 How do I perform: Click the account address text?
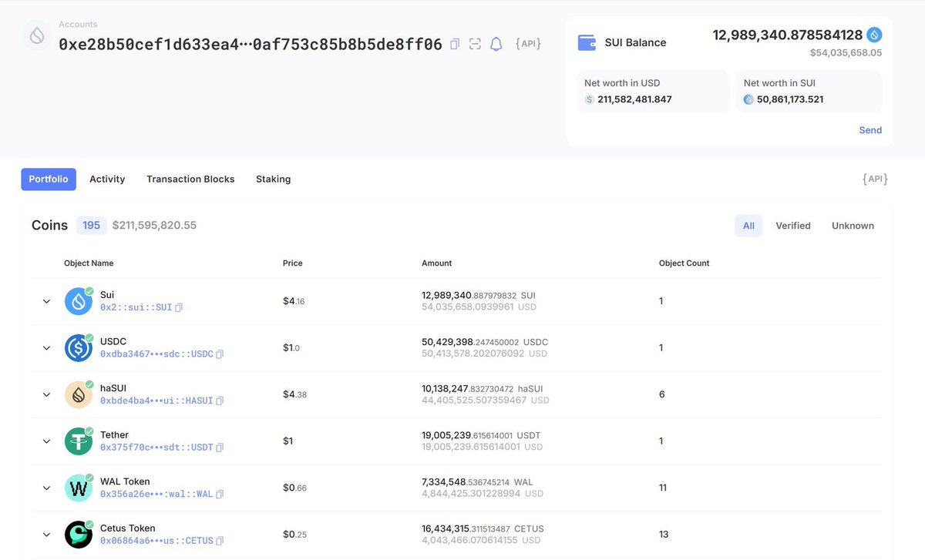pyautogui.click(x=251, y=44)
